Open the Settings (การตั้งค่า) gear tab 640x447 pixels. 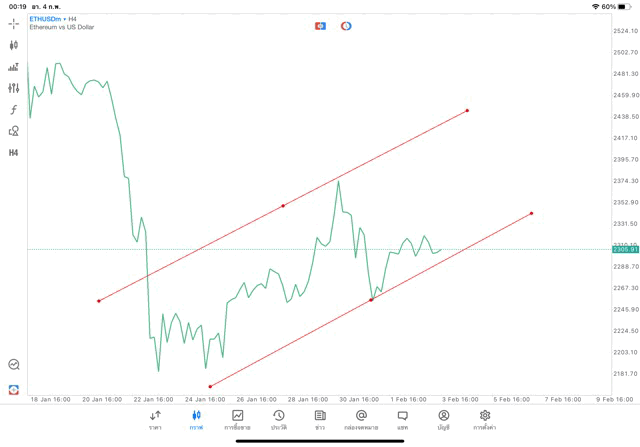point(485,420)
